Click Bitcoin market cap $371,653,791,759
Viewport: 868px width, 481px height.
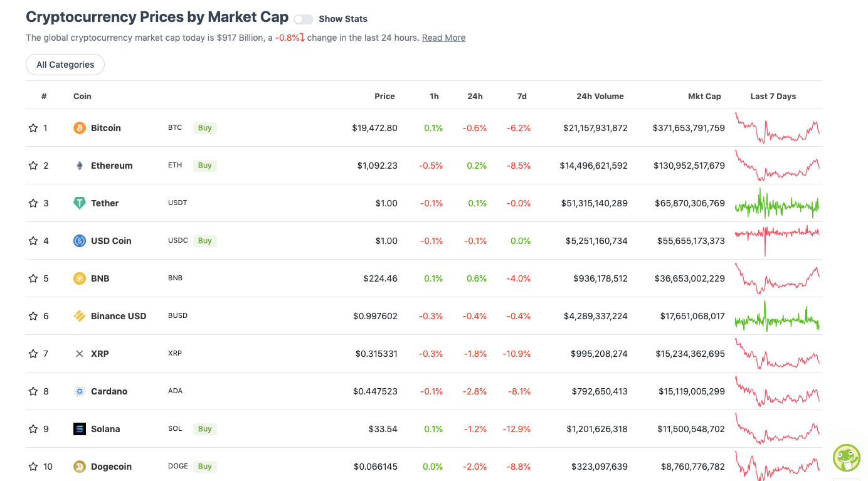pyautogui.click(x=689, y=128)
